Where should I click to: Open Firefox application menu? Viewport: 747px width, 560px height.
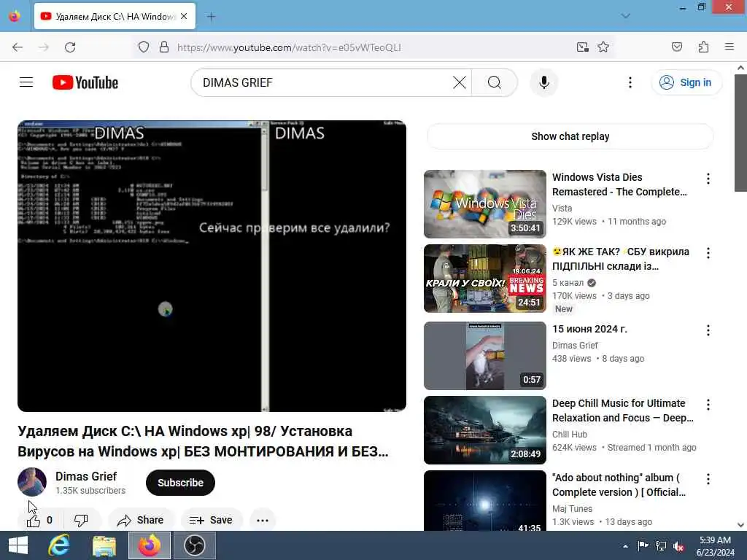729,47
